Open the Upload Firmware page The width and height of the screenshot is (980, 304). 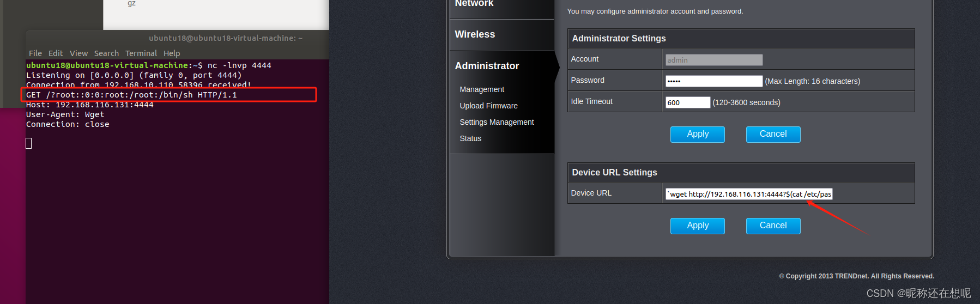(x=488, y=106)
